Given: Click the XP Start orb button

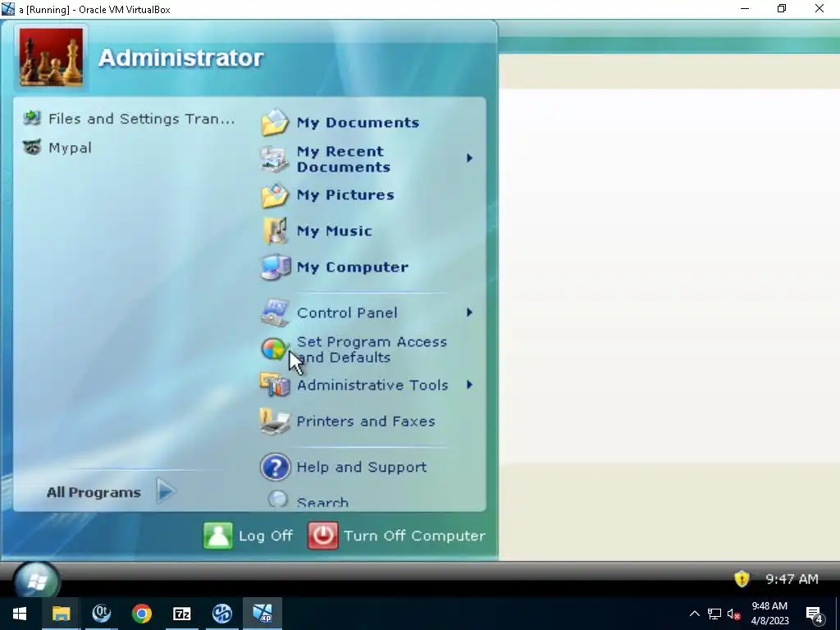Looking at the screenshot, I should [36, 580].
